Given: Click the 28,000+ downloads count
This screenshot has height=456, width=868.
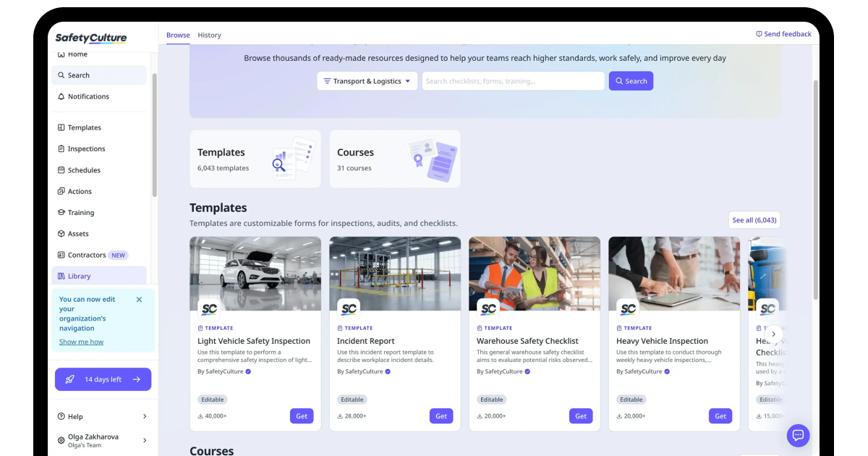Looking at the screenshot, I should [x=352, y=416].
